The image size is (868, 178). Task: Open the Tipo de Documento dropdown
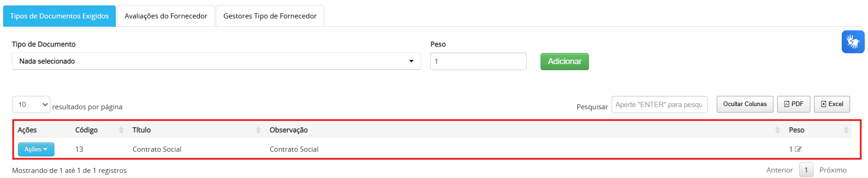(216, 61)
